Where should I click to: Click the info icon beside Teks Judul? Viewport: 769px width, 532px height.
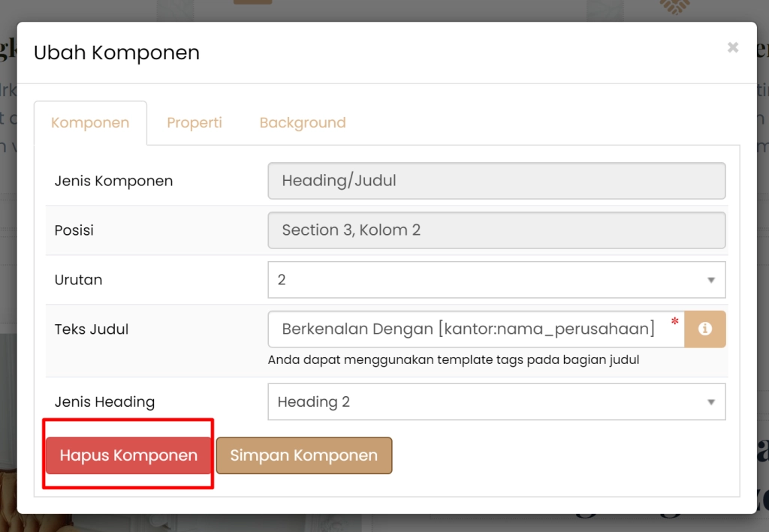tap(704, 329)
